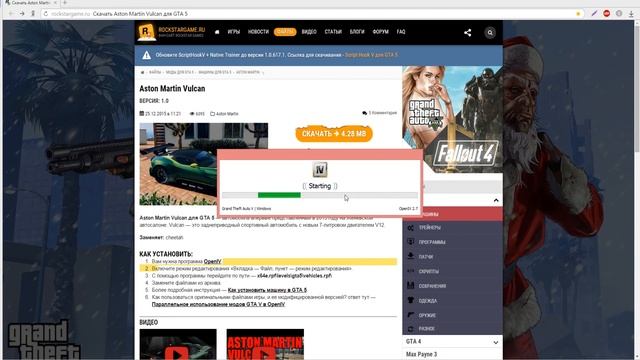The image size is (640, 360).
Task: Click the browser reload button
Action: tap(46, 14)
